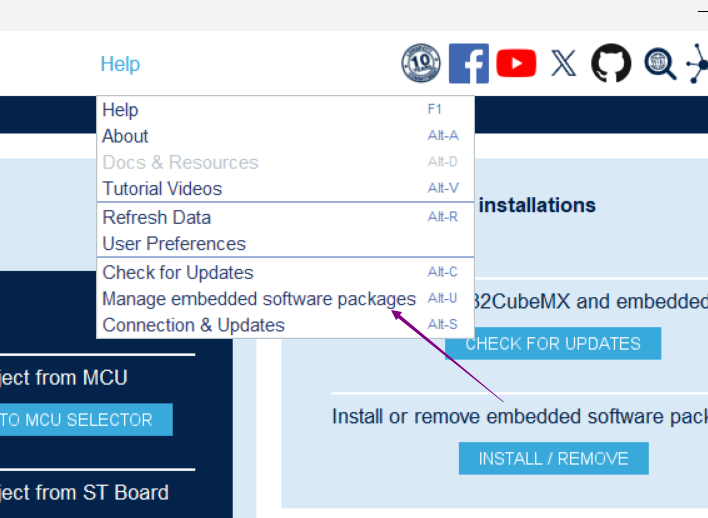Image resolution: width=708 pixels, height=518 pixels.
Task: Open the GitHub icon link
Action: coord(611,63)
